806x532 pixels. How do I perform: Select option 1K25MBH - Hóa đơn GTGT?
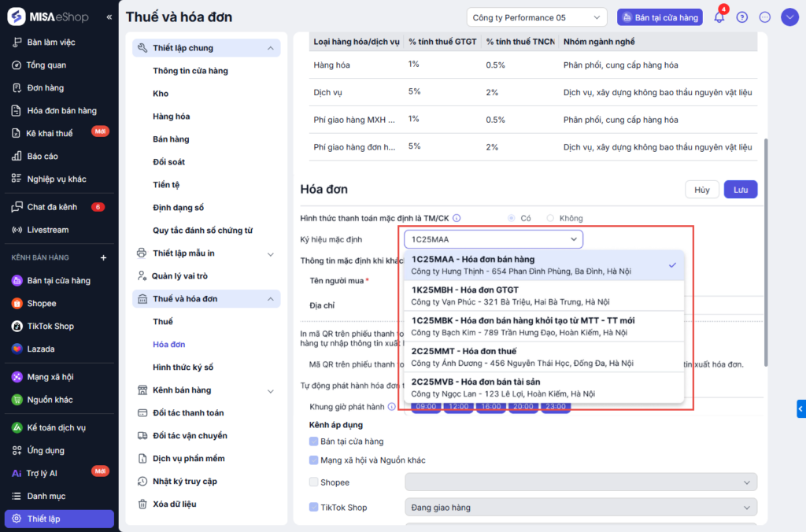click(x=544, y=296)
